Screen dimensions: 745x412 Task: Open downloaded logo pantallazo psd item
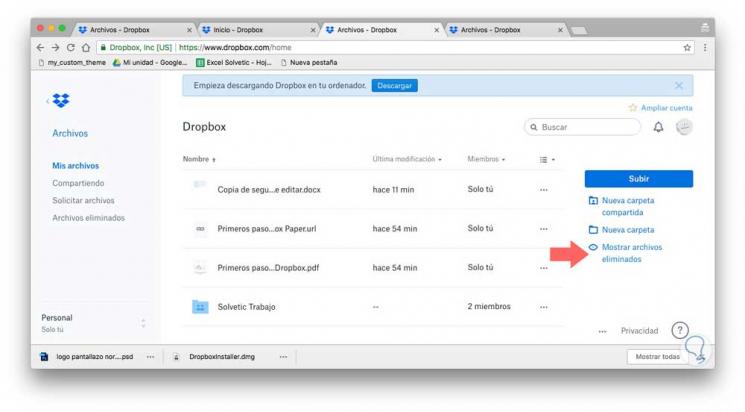pos(95,357)
